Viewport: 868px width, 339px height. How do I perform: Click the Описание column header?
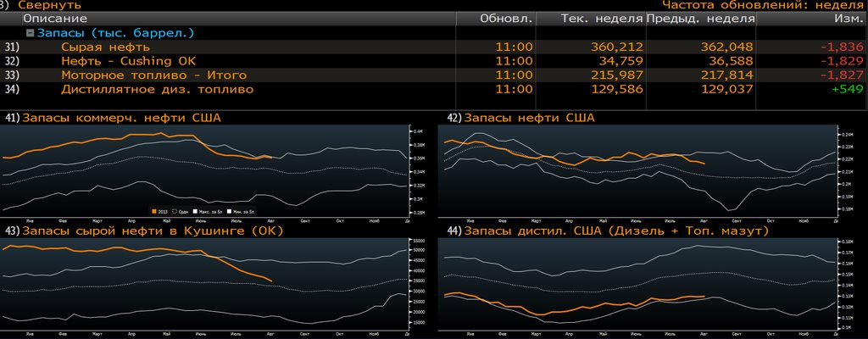pyautogui.click(x=55, y=18)
